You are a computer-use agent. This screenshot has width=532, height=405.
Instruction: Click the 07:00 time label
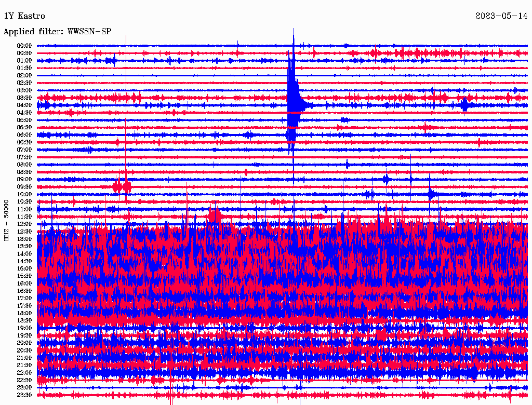[24, 150]
